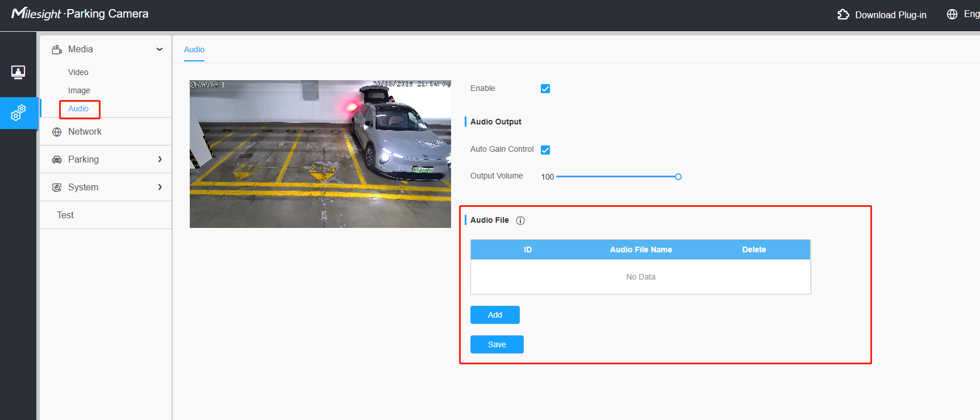Viewport: 980px width, 420px height.
Task: Open the Video settings page
Action: coord(78,72)
